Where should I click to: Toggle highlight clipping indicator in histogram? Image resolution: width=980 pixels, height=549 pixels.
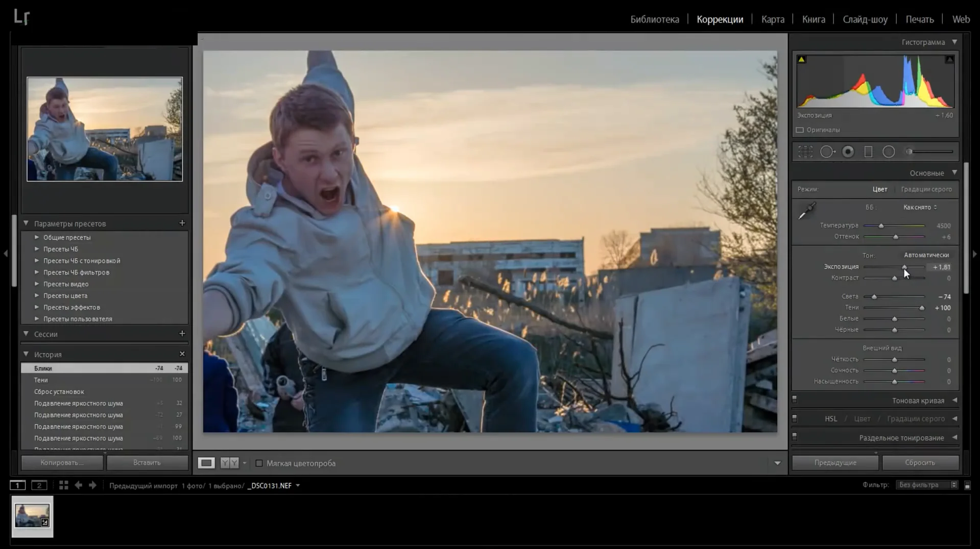(949, 60)
